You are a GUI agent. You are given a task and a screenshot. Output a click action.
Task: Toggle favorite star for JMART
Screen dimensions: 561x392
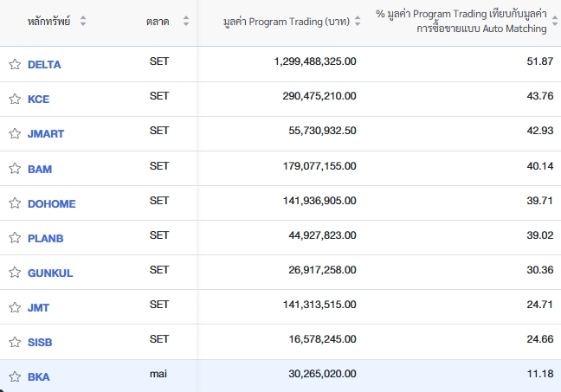pyautogui.click(x=15, y=133)
